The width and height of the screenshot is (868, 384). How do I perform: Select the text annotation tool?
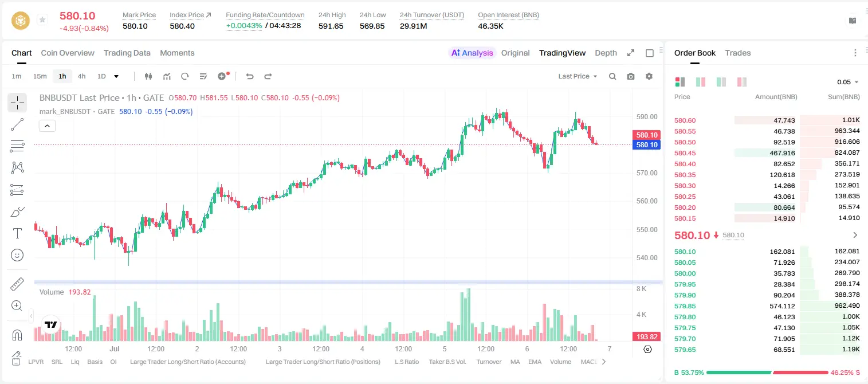(x=17, y=233)
